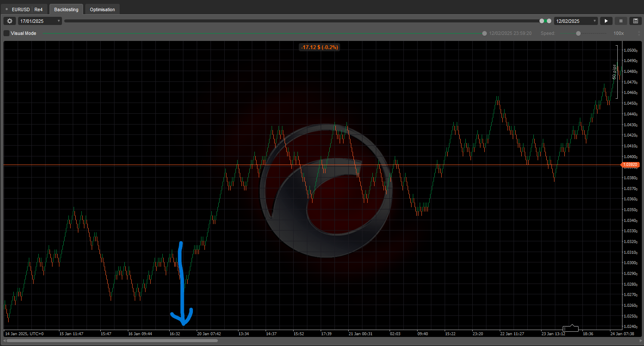This screenshot has height=346, width=644.
Task: Click the left handle of the date range slider
Action: coord(542,21)
